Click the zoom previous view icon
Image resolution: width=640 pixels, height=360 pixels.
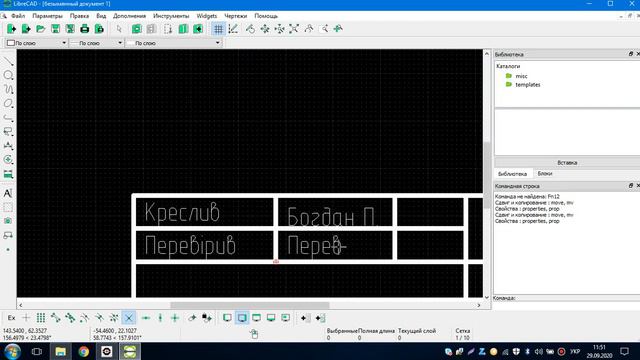(x=309, y=29)
